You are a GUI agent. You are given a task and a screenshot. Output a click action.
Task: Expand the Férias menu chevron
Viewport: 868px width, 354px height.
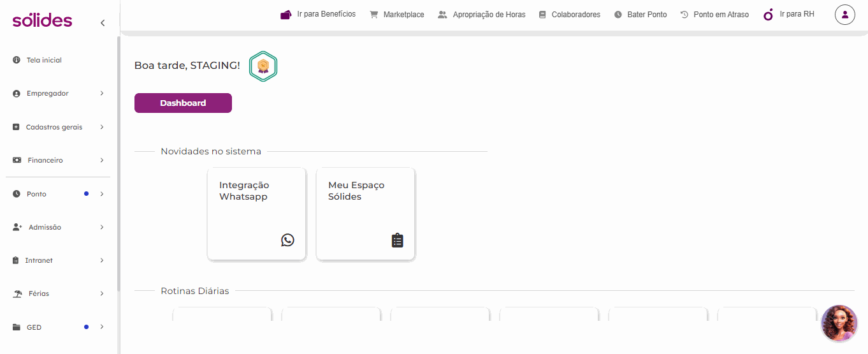click(x=102, y=294)
